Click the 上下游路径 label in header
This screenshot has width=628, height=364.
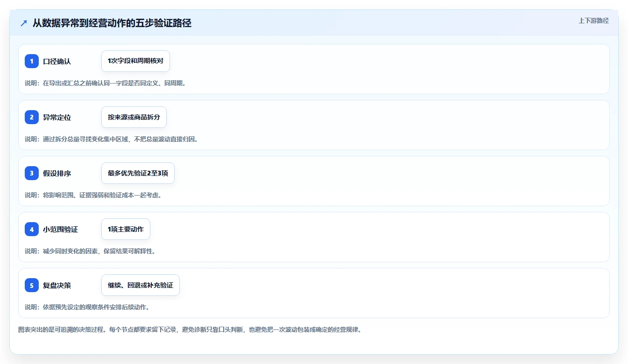[x=593, y=21]
